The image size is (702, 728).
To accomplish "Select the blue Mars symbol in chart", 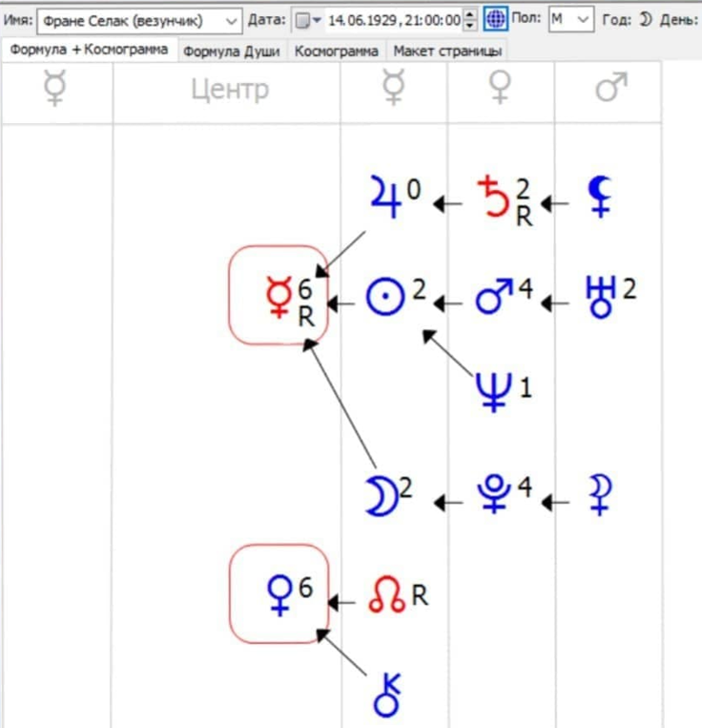I will 494,296.
